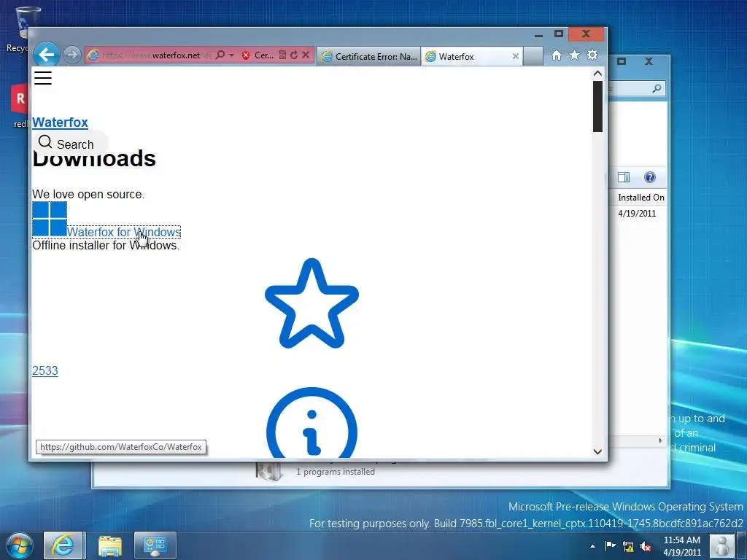
Task: Click the page scrollbar up arrow
Action: [x=597, y=74]
